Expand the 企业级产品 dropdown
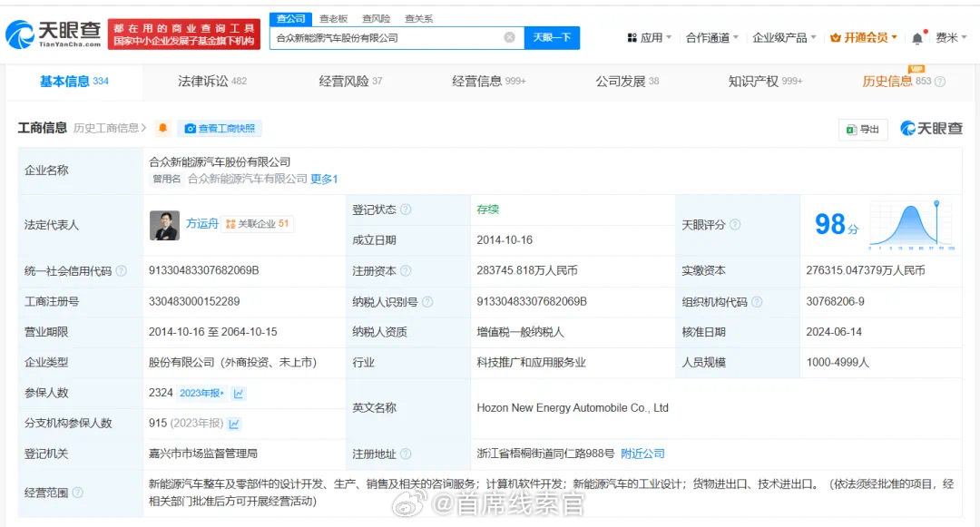Viewport: 980px width, 527px height. click(x=784, y=38)
